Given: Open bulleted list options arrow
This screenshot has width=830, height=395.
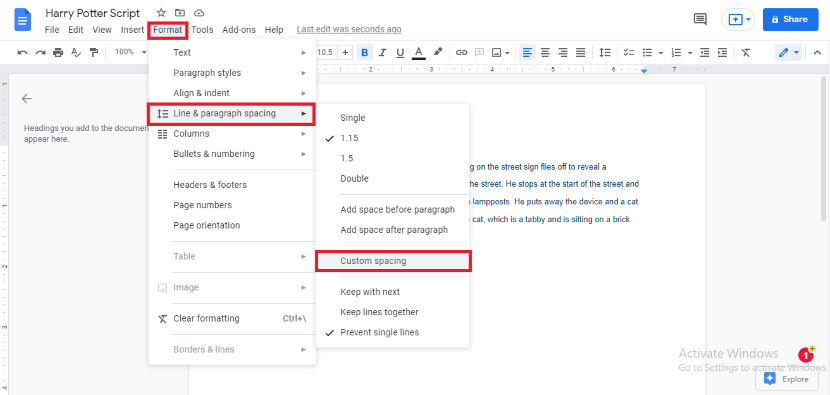Looking at the screenshot, I should (661, 52).
